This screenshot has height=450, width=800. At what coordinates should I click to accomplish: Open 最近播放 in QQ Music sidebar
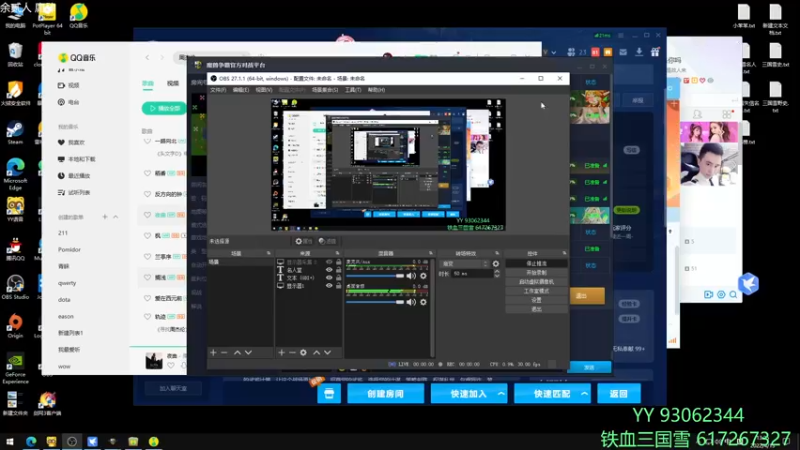(x=74, y=176)
